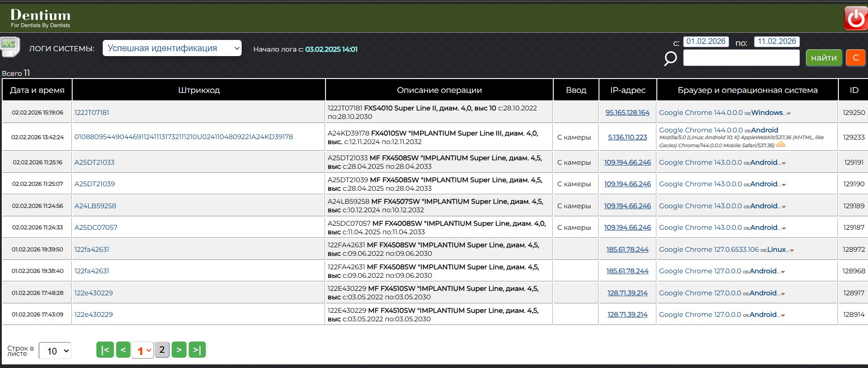This screenshot has width=868, height=368.
Task: Focus the search text field
Action: click(741, 58)
